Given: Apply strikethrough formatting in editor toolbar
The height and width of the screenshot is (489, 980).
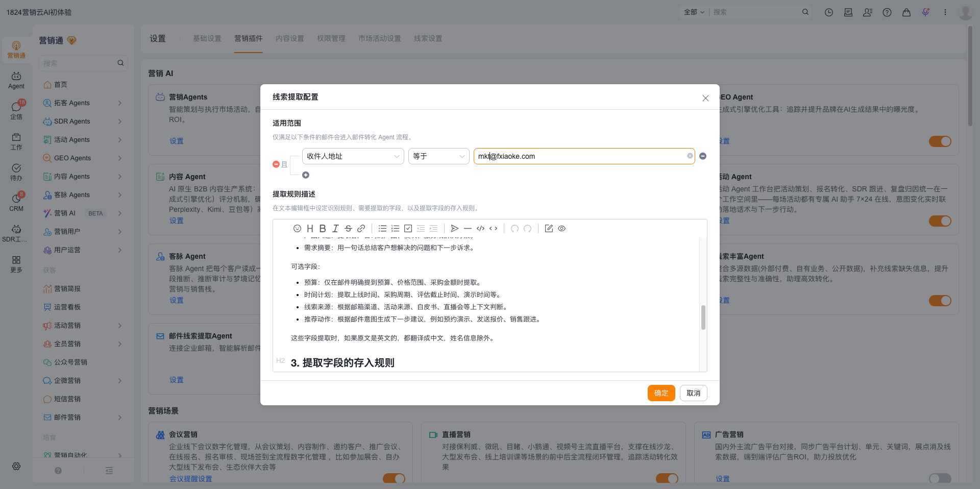Looking at the screenshot, I should point(348,229).
